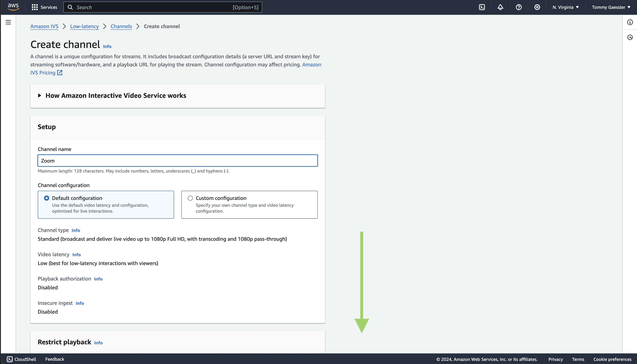Image resolution: width=637 pixels, height=364 pixels.
Task: Select Custom configuration for channel setup
Action: (190, 198)
